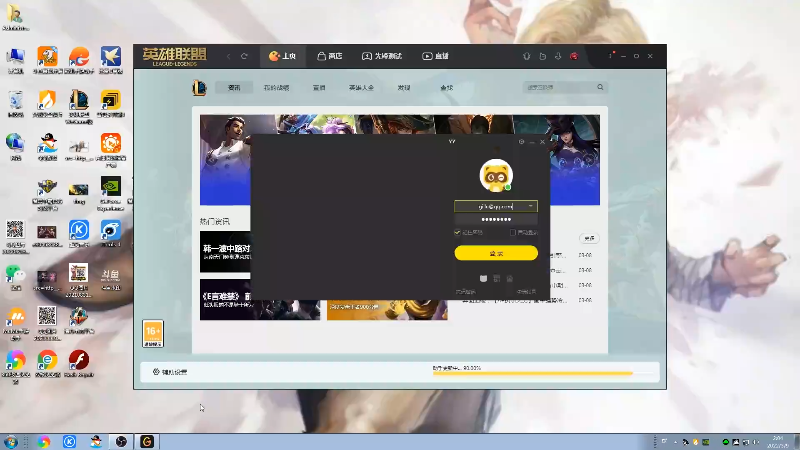Screen dimensions: 800x450
Task: Open the 我的战绩 sub-tab
Action: coord(277,88)
